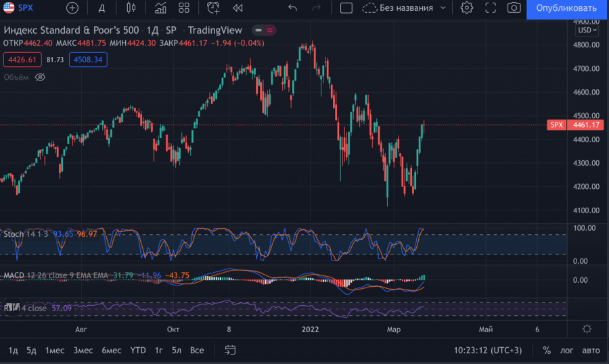The image size is (609, 364).
Task: Set range to 3мес
Action: click(x=83, y=350)
